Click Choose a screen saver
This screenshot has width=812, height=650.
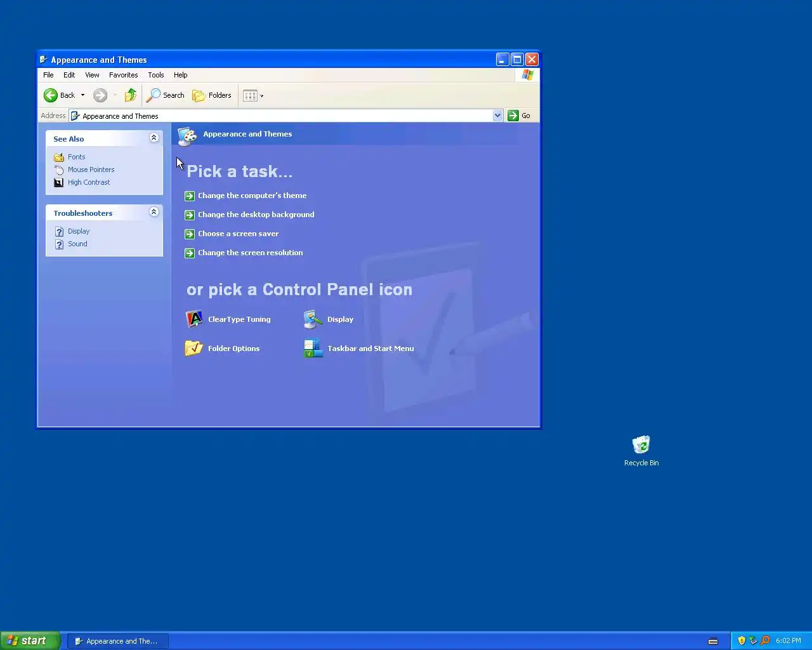coord(238,234)
